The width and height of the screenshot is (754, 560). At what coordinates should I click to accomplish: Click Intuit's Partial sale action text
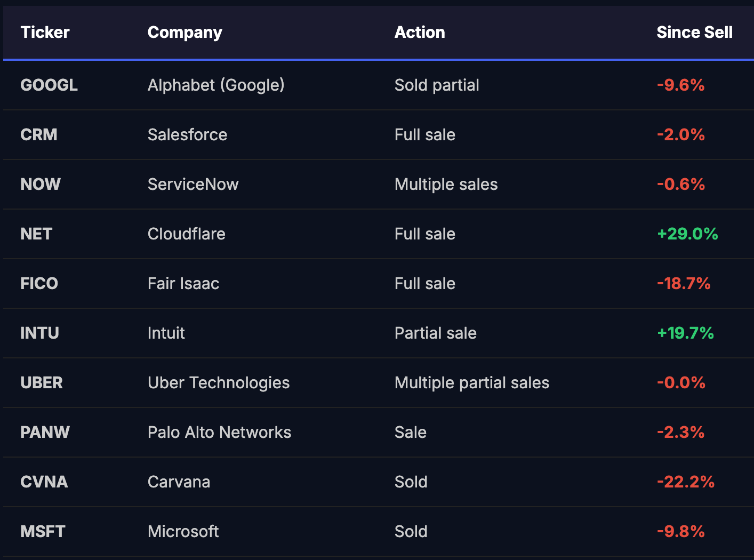(x=435, y=333)
